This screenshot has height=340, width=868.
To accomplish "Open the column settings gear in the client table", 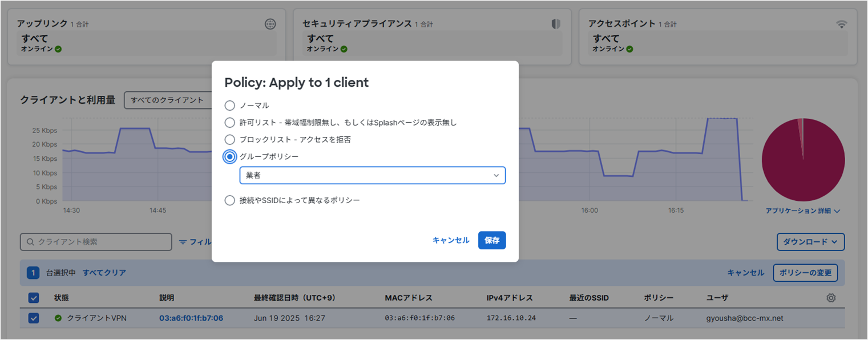I will click(x=832, y=297).
